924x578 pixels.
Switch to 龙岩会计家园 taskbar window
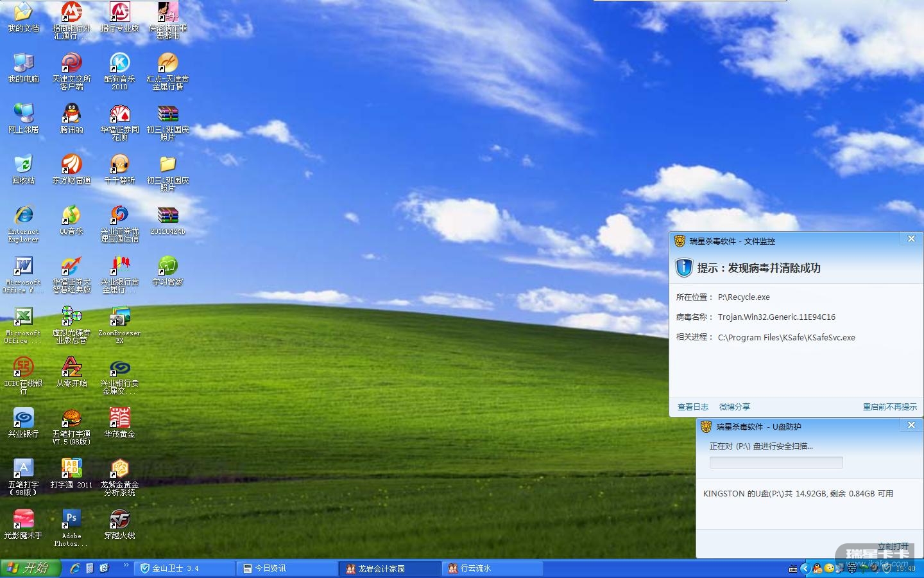pyautogui.click(x=389, y=568)
